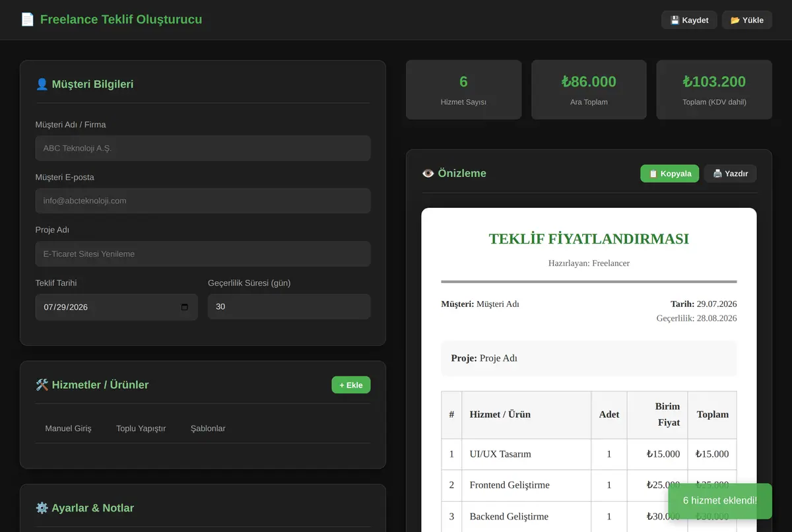Click into the Proje Adı field
This screenshot has width=792, height=532.
(203, 253)
